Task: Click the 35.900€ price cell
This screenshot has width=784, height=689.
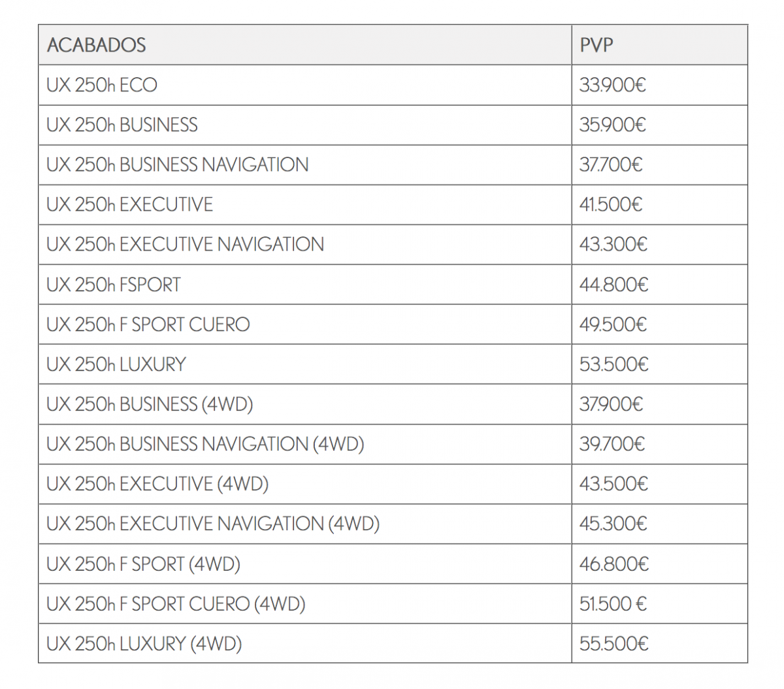Action: (612, 125)
